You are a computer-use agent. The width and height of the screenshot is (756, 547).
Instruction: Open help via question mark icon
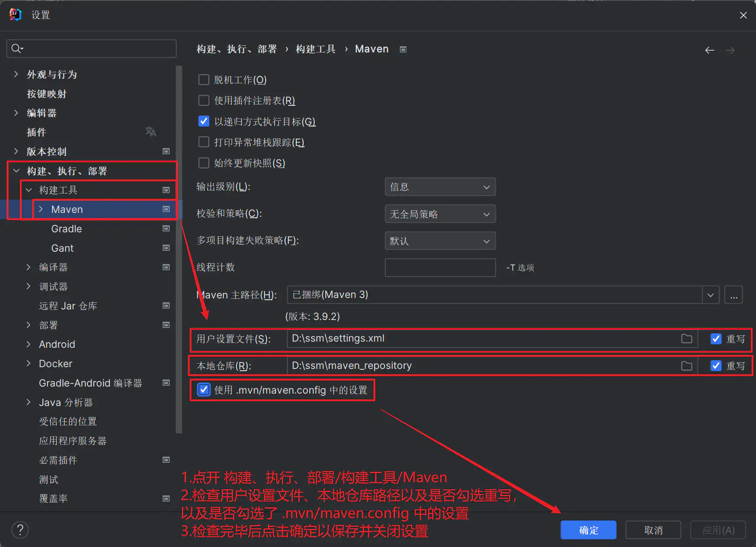20,530
